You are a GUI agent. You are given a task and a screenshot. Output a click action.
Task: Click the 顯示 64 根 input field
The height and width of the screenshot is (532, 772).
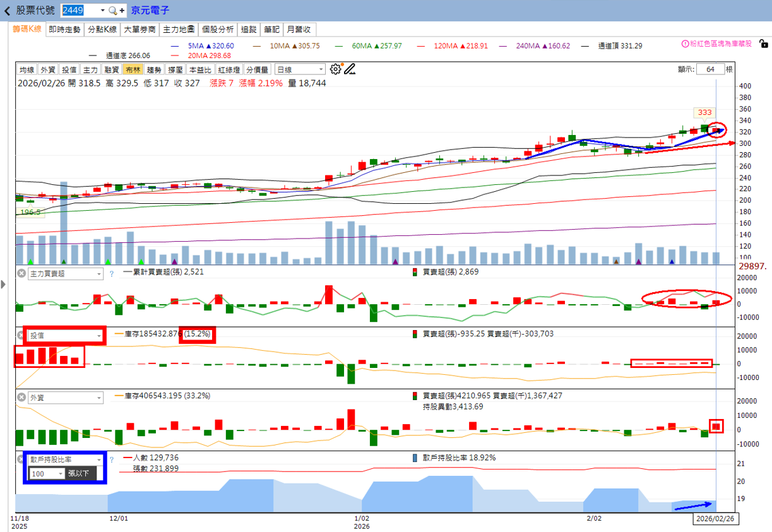(x=711, y=68)
